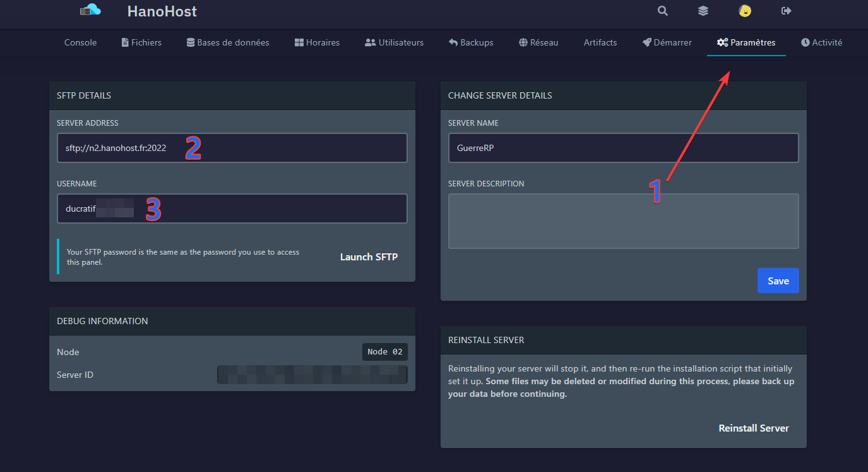
Task: Click the search magnifier icon
Action: coord(662,11)
